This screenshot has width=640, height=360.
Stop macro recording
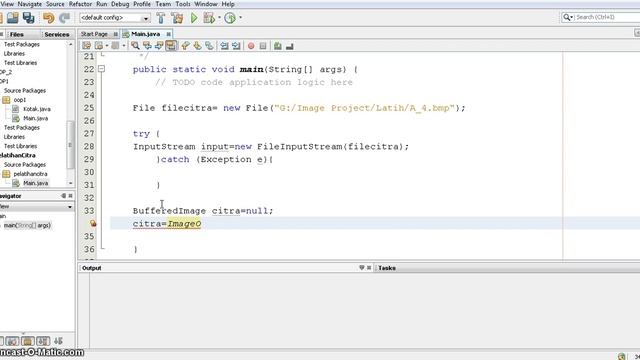[263, 46]
